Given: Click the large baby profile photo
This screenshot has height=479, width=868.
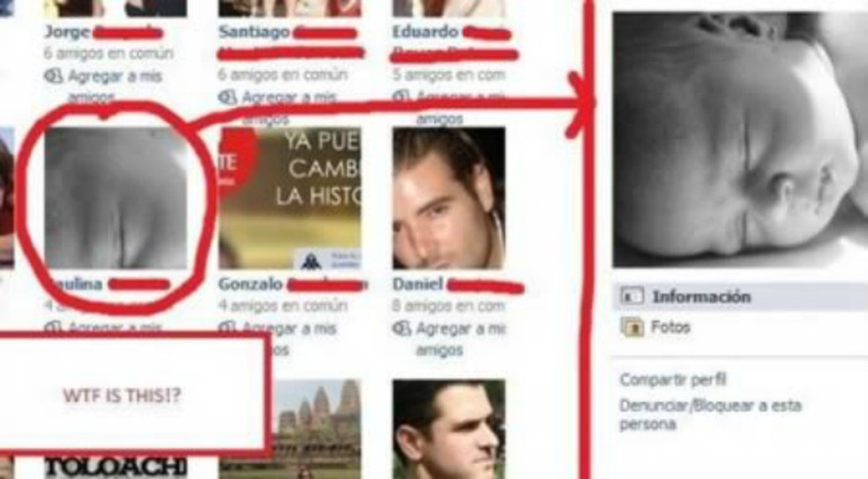Looking at the screenshot, I should pos(740,139).
